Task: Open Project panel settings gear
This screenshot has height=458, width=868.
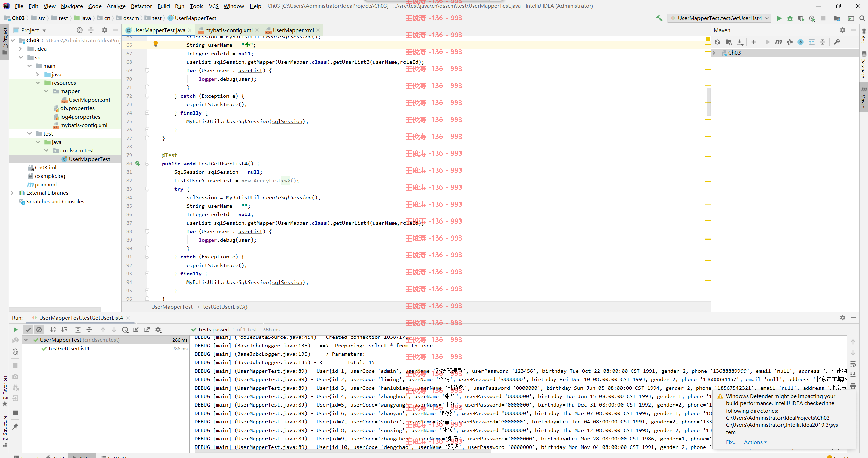Action: pyautogui.click(x=105, y=30)
